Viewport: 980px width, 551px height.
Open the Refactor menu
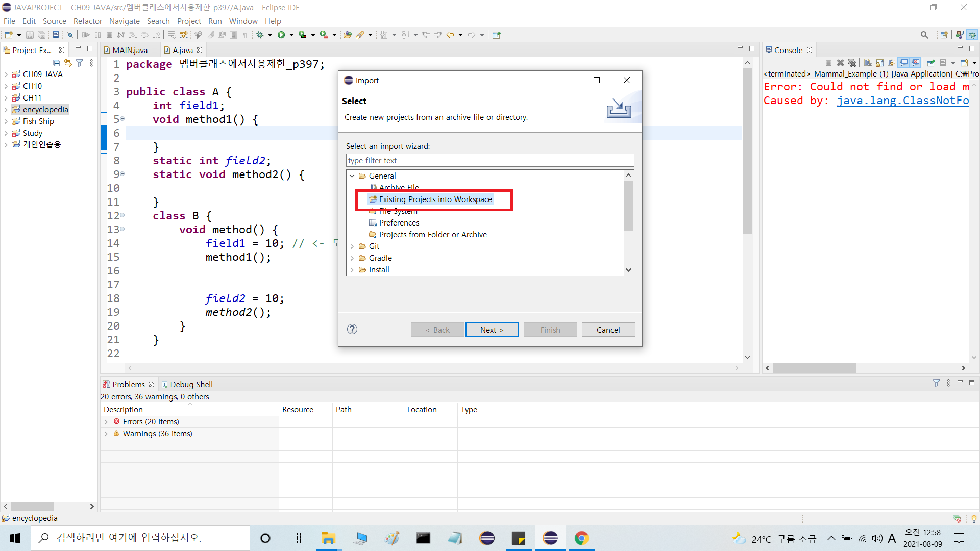point(87,21)
